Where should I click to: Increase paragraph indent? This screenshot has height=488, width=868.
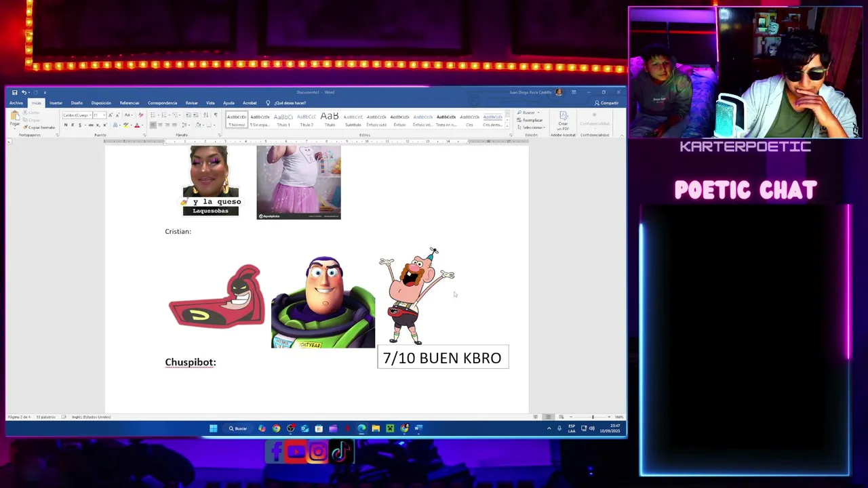tap(195, 115)
